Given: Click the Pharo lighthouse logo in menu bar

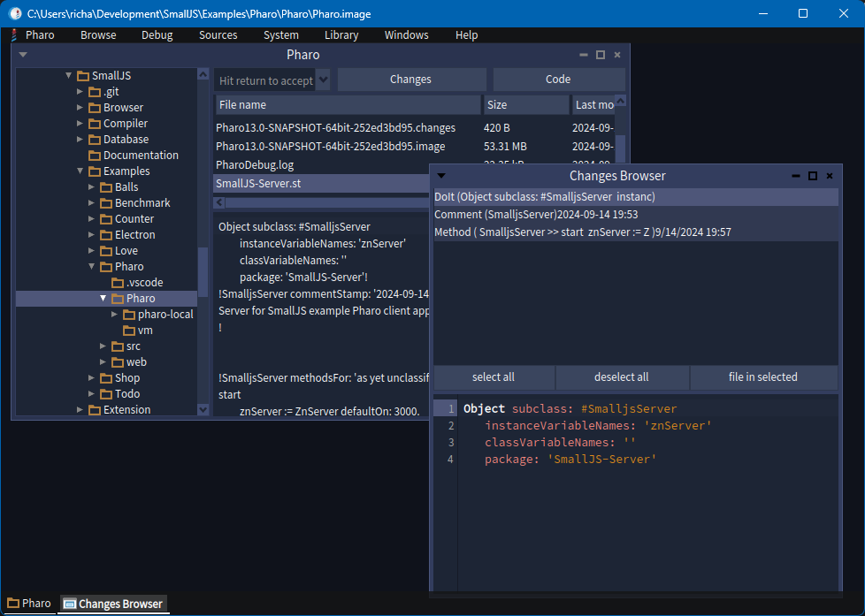Looking at the screenshot, I should (13, 35).
